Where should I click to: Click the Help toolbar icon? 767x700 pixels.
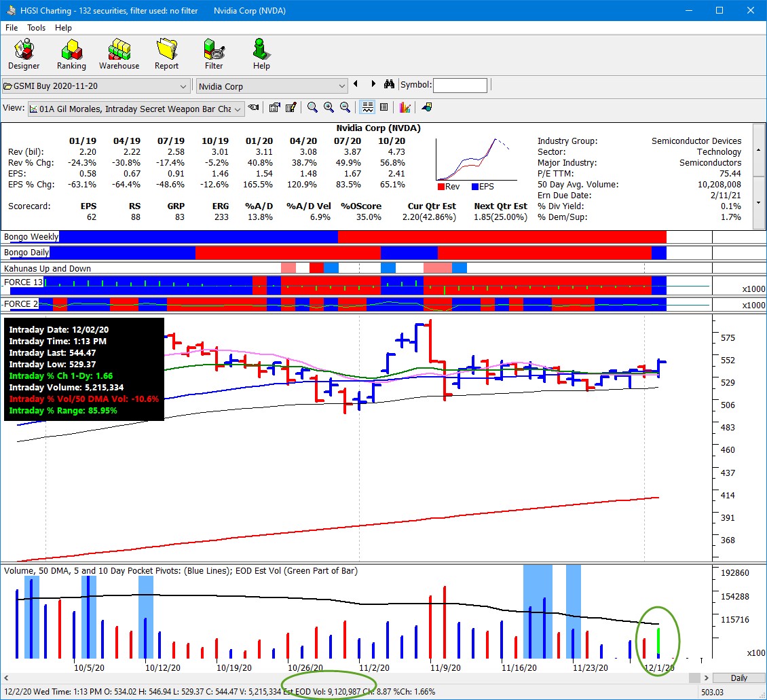261,54
